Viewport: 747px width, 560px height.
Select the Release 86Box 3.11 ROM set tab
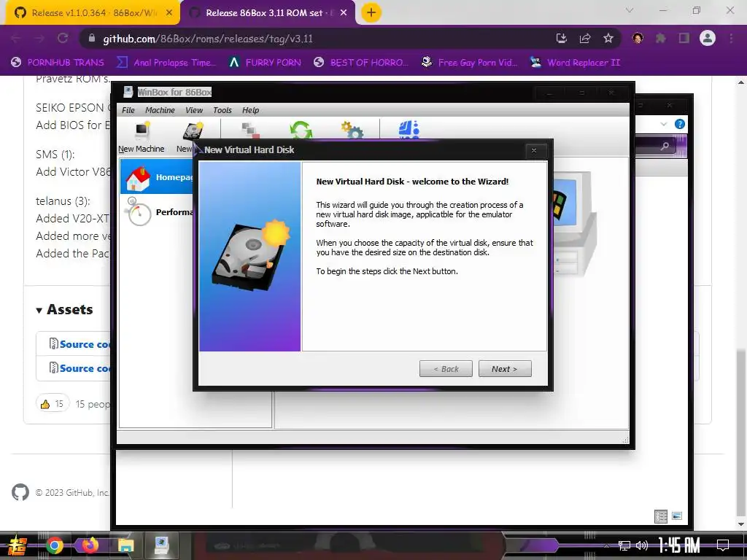pyautogui.click(x=268, y=13)
